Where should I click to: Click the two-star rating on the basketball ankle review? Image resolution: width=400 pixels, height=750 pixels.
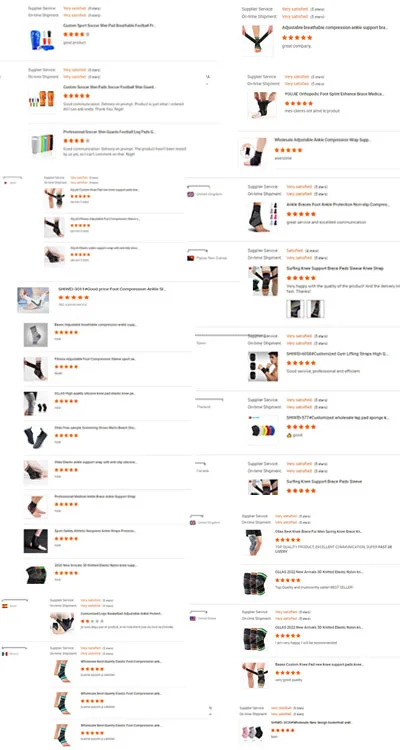point(92,621)
